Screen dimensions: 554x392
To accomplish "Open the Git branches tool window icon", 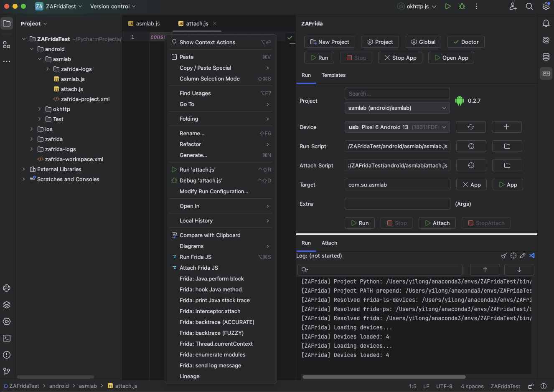I will [x=7, y=372].
